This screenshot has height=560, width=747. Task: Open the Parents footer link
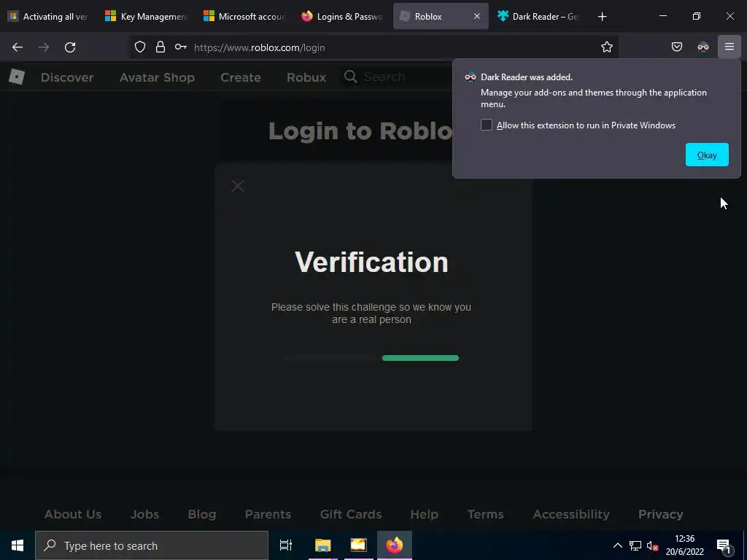(x=268, y=514)
